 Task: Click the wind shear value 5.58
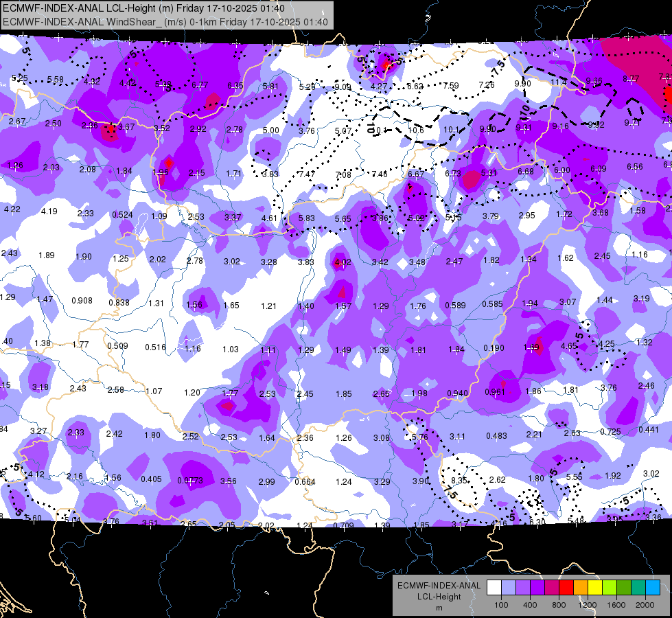(56, 80)
